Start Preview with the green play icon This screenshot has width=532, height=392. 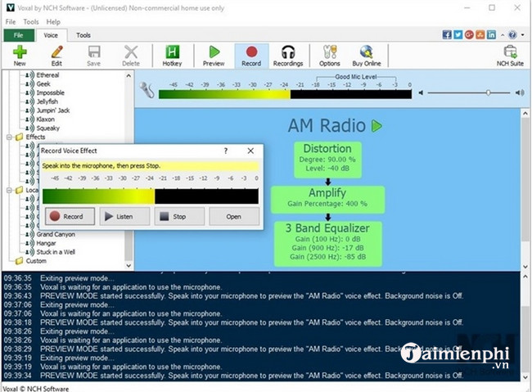tap(214, 55)
